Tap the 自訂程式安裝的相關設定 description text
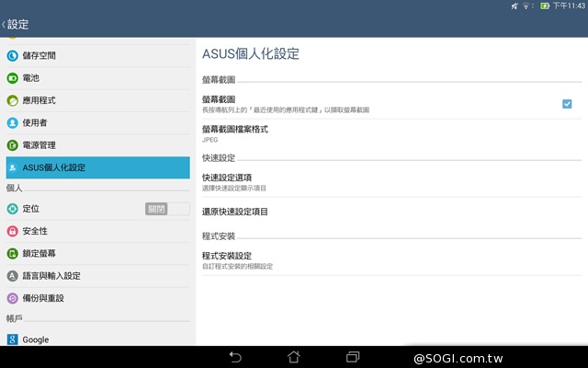 click(x=237, y=267)
